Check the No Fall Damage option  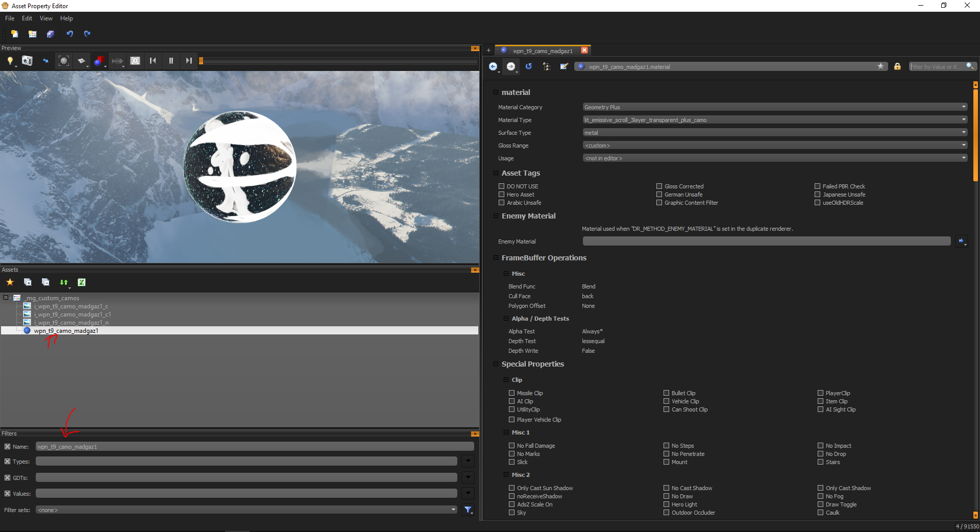tap(512, 446)
